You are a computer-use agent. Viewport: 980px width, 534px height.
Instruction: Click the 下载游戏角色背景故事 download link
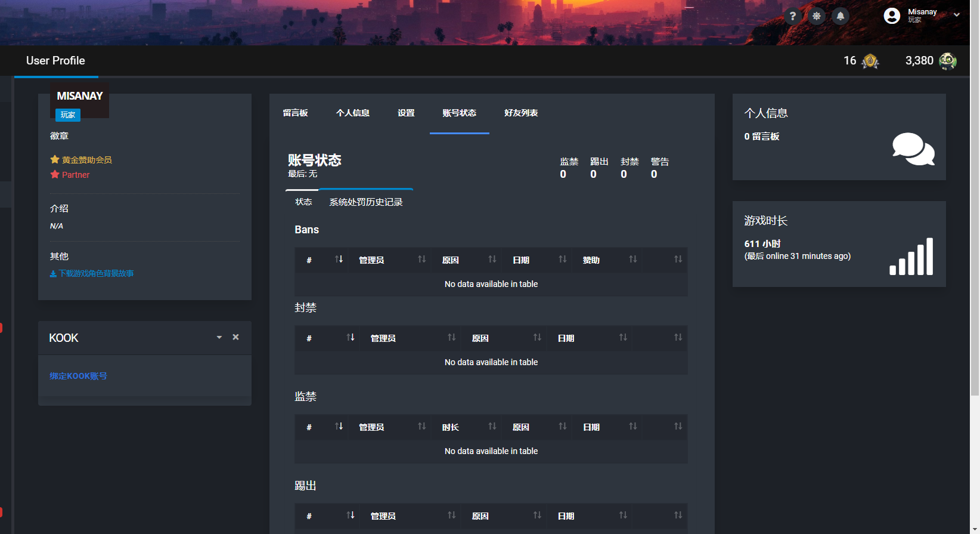[92, 273]
